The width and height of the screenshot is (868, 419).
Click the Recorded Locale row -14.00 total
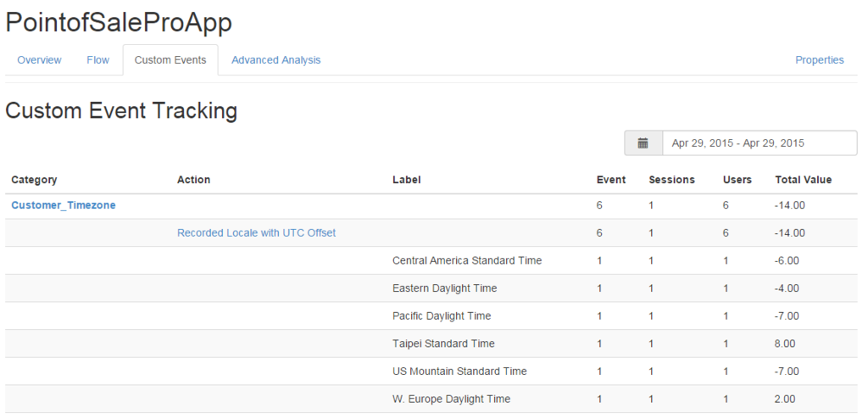(x=790, y=232)
